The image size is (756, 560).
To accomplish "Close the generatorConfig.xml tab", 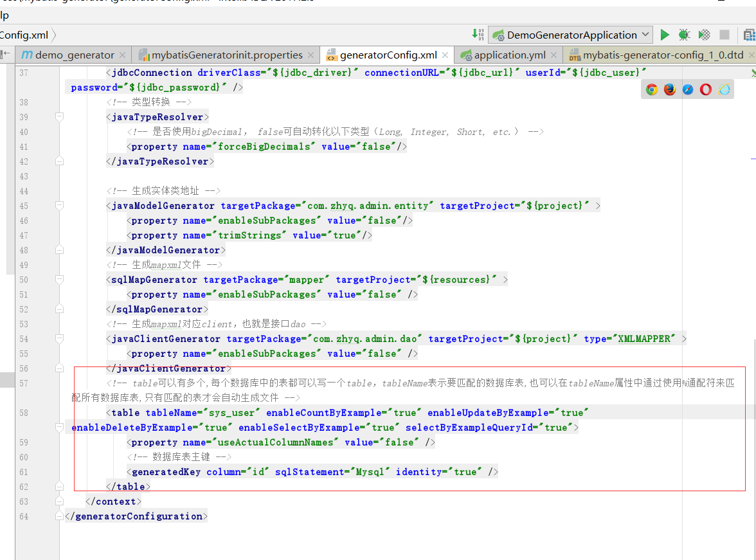I will click(x=445, y=55).
